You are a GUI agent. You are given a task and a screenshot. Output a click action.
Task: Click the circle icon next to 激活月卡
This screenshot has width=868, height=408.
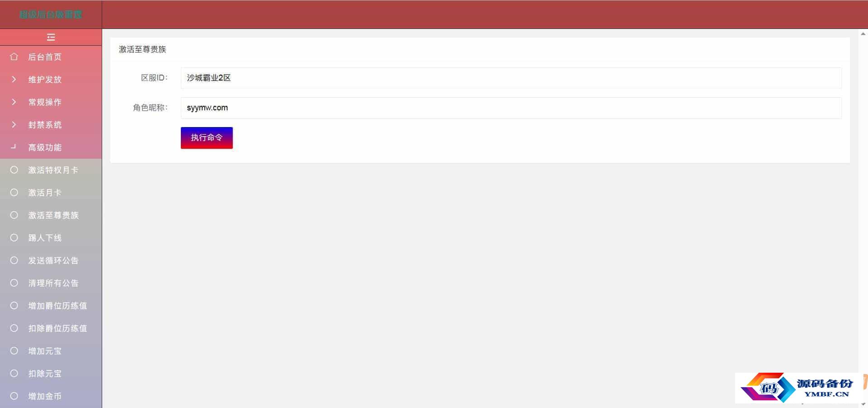point(14,193)
